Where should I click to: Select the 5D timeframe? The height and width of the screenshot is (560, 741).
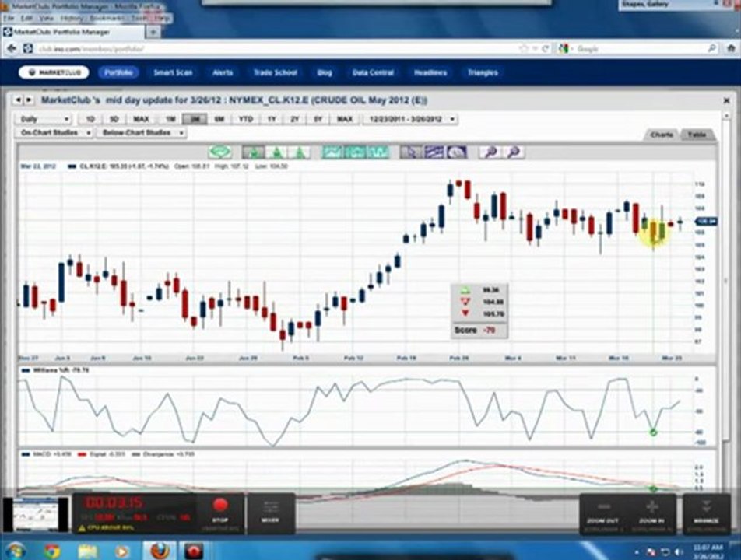(x=114, y=119)
